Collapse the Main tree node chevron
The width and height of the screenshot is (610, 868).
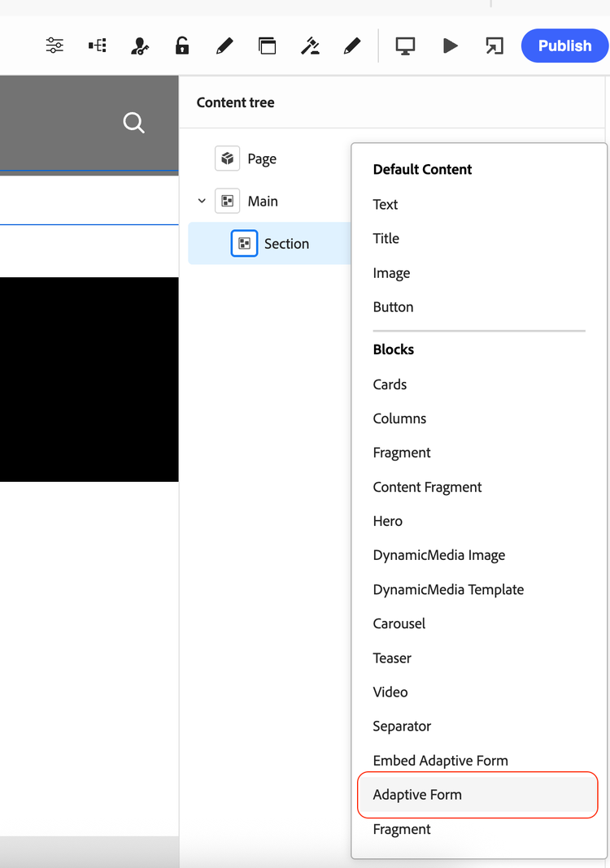[202, 201]
